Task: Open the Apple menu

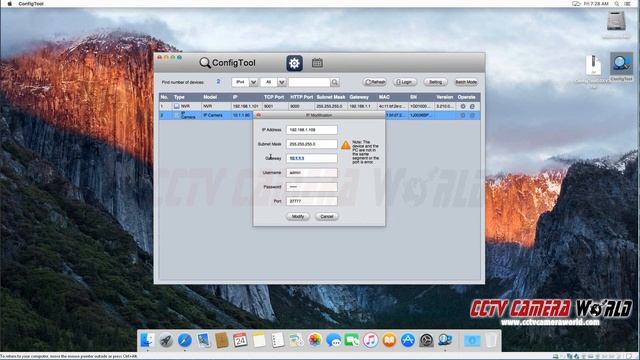Action: click(x=9, y=4)
